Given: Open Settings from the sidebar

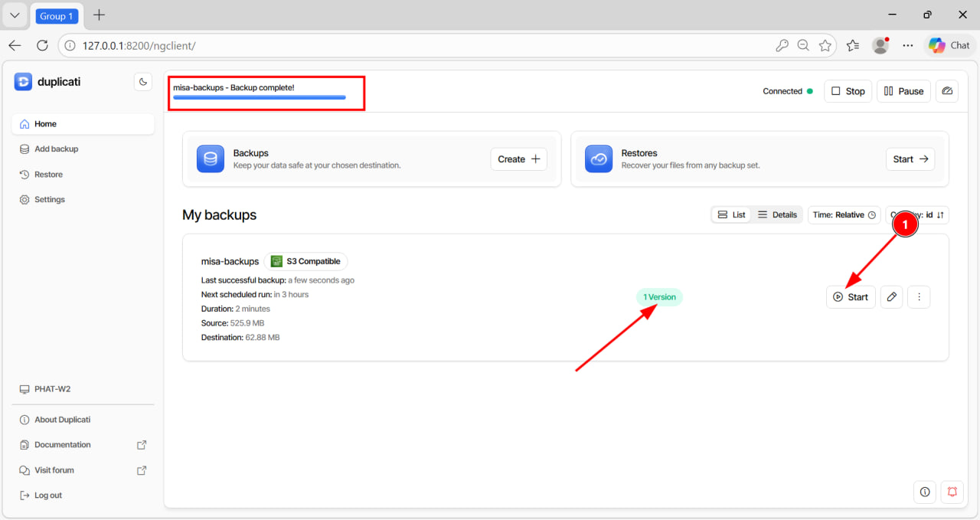Looking at the screenshot, I should pos(49,200).
